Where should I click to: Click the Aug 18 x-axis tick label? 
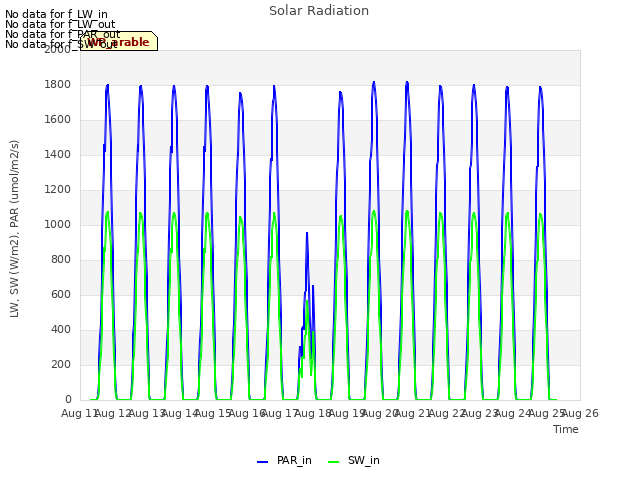[313, 414]
